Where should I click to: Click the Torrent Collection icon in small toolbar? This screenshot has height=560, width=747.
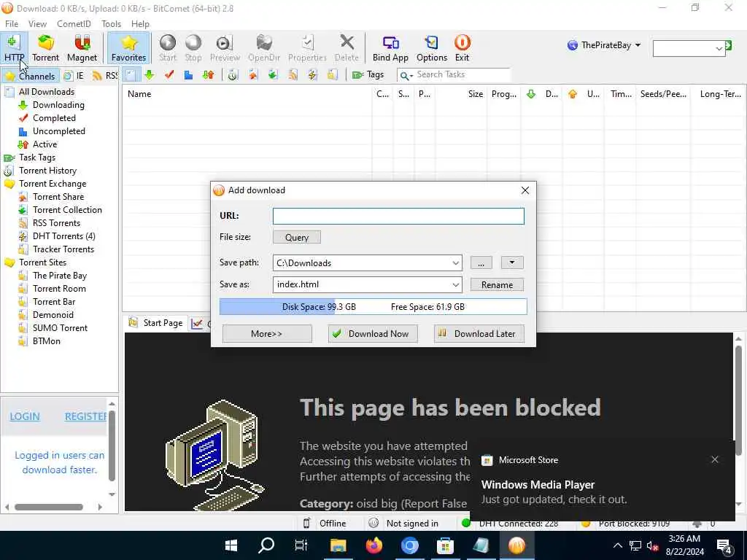[273, 75]
